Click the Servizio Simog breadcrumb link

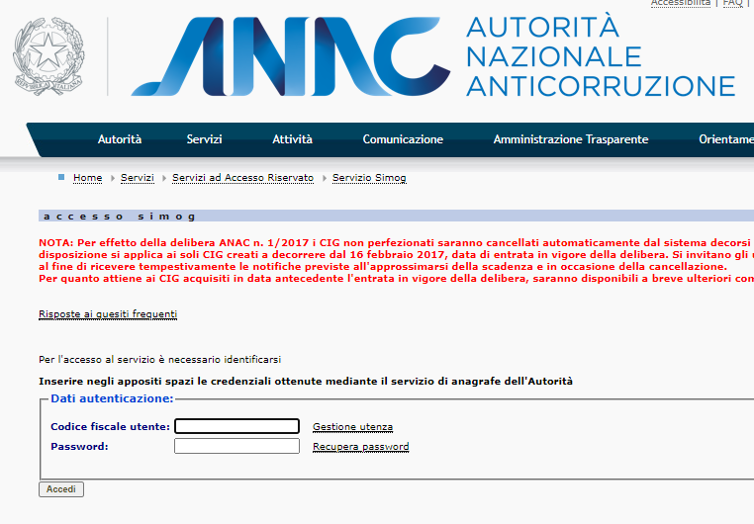[369, 178]
